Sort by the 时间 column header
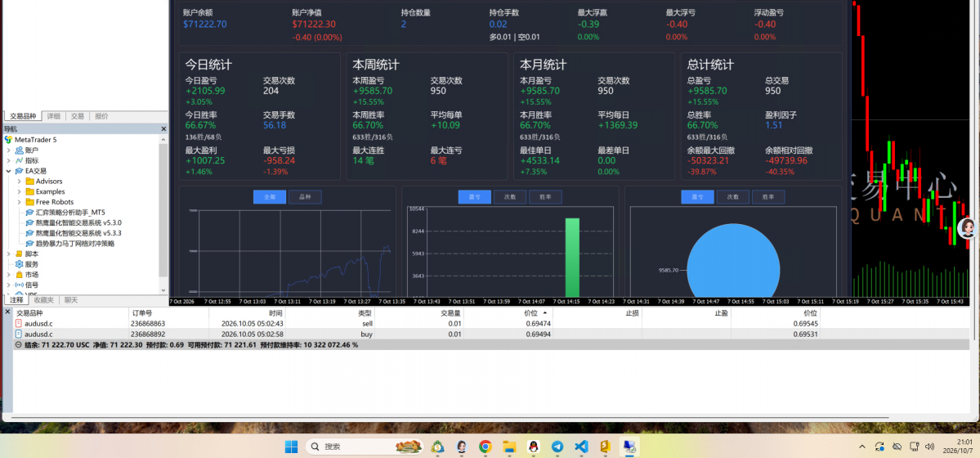 pyautogui.click(x=247, y=313)
